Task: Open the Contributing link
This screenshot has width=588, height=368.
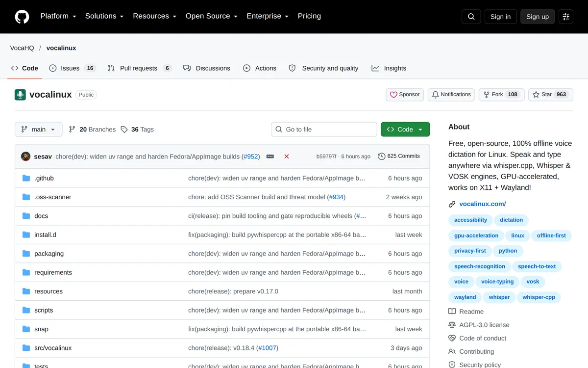Action: 471,351
